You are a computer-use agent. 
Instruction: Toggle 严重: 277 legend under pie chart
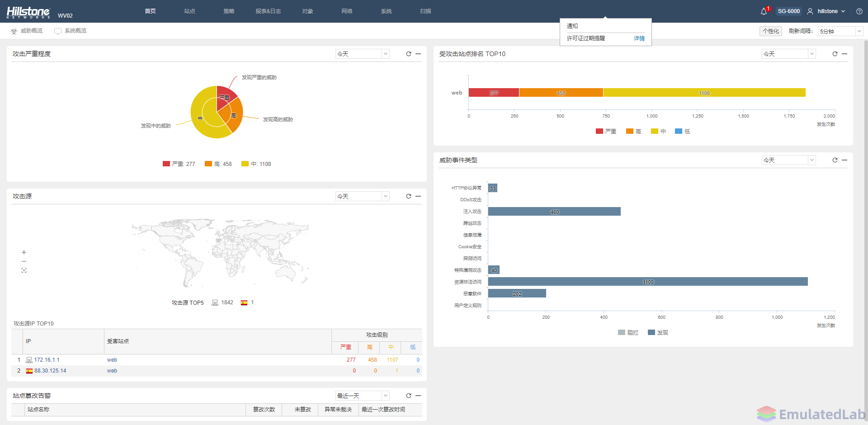pos(179,164)
